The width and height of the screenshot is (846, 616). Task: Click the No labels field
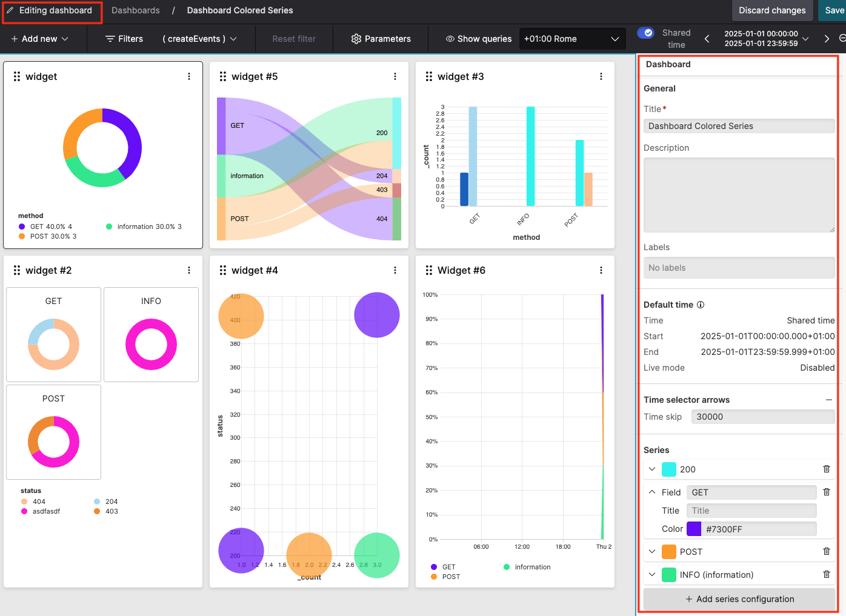click(739, 268)
